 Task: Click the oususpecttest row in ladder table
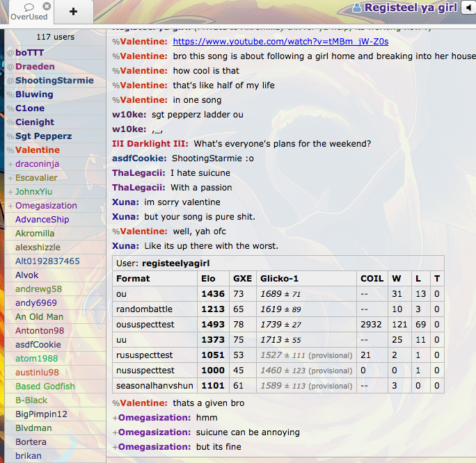278,324
